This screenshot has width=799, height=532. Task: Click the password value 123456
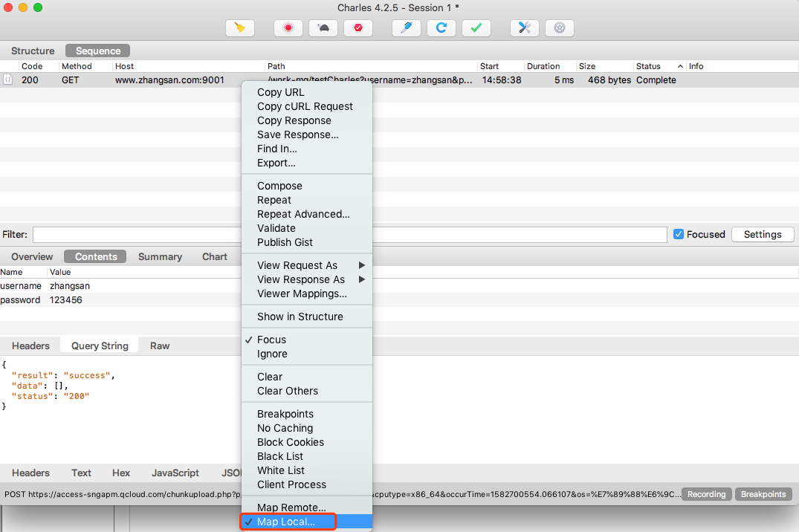tap(65, 300)
